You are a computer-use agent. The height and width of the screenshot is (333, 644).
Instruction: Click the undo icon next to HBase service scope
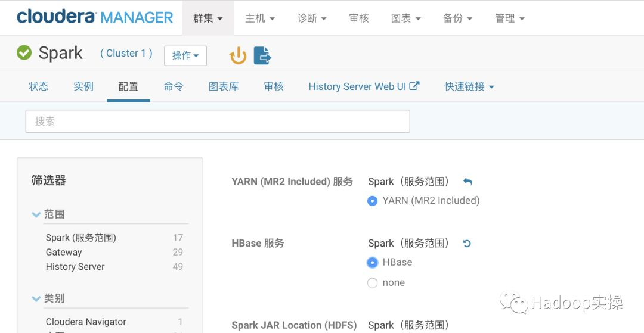467,244
